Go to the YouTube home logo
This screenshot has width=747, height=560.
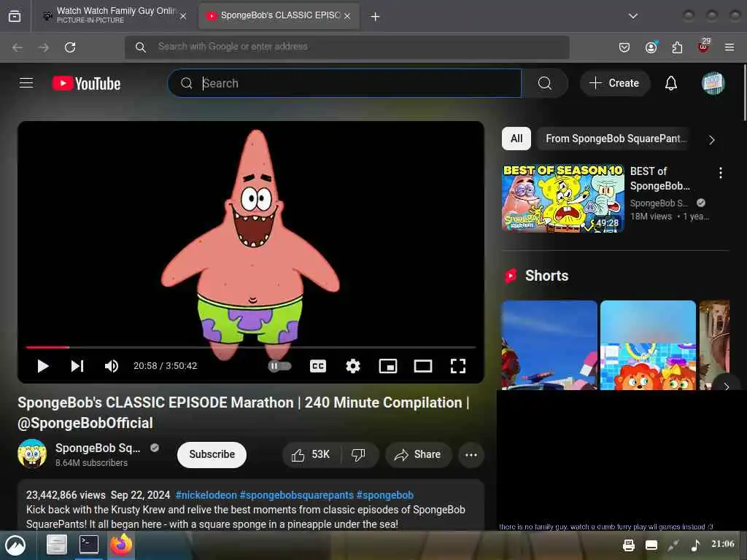pos(86,83)
